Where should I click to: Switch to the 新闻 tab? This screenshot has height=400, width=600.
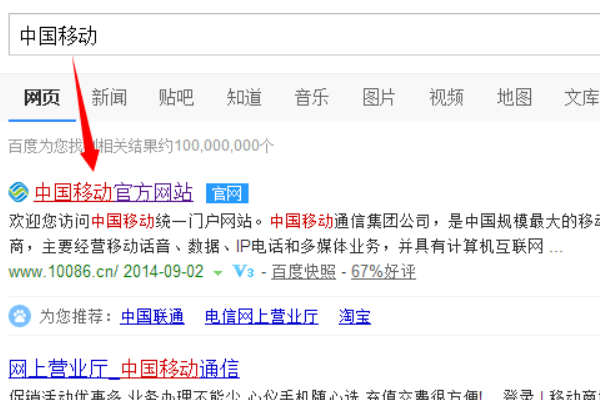pyautogui.click(x=109, y=97)
